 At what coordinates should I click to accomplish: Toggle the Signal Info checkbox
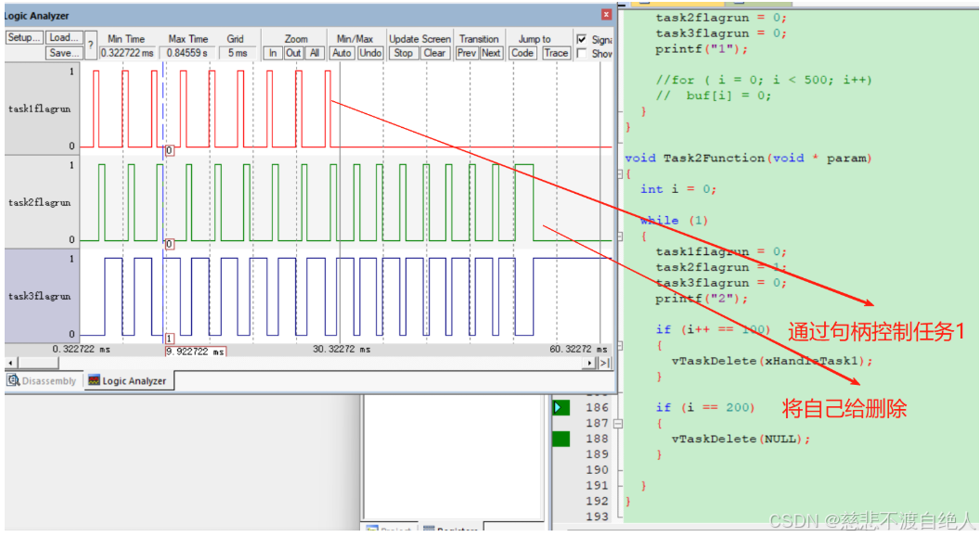click(582, 39)
